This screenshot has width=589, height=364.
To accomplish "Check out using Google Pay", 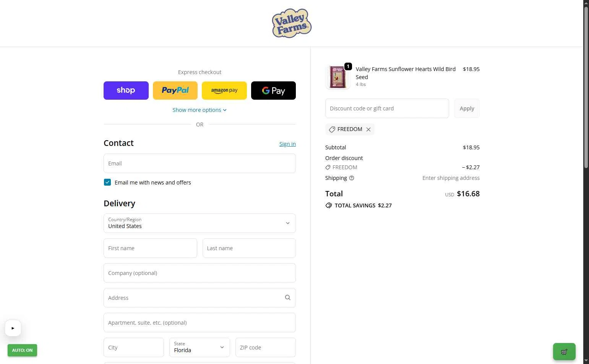I will click(x=273, y=91).
